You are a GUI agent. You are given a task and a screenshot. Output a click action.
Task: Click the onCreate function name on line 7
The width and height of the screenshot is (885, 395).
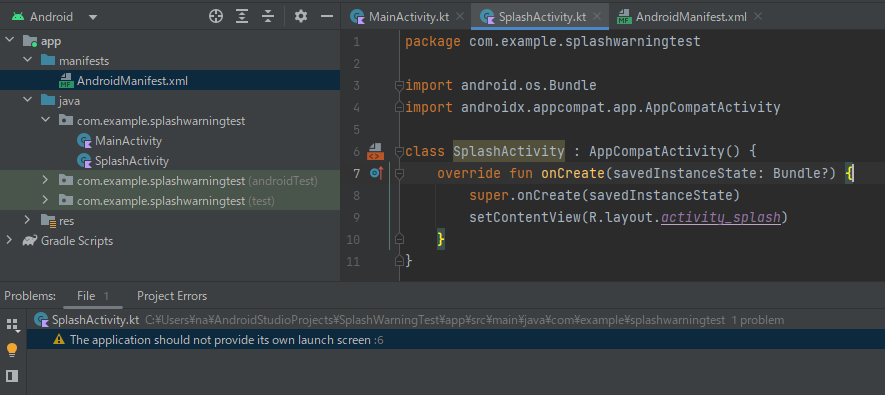coord(573,173)
